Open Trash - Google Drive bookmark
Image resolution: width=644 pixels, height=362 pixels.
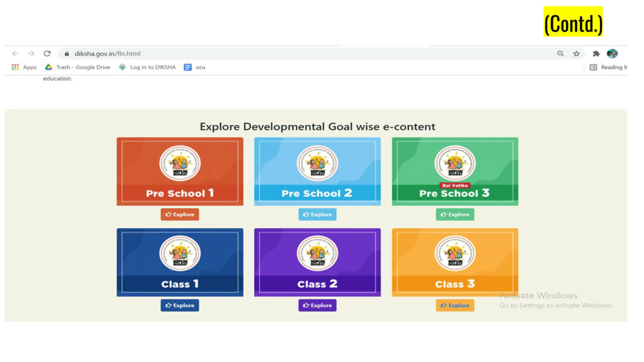pyautogui.click(x=77, y=67)
